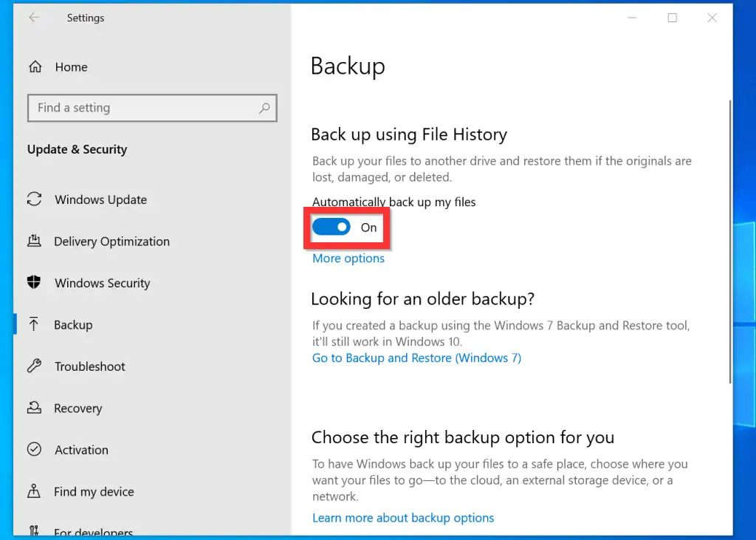Click the search magnifier in Find a setting
The width and height of the screenshot is (756, 540).
264,108
